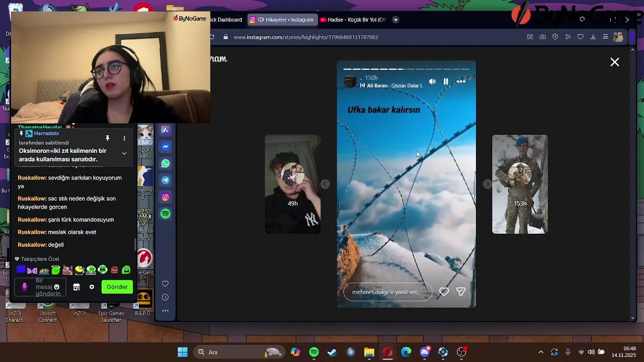Screen dimensions: 644x362
Task: Open Spotify in the Opera sidebar
Action: [x=165, y=214]
